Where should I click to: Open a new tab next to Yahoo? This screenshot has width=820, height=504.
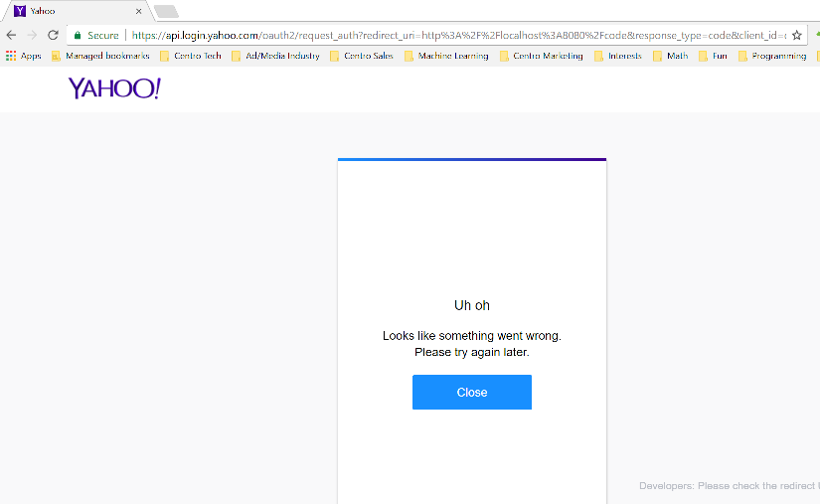pyautogui.click(x=166, y=11)
